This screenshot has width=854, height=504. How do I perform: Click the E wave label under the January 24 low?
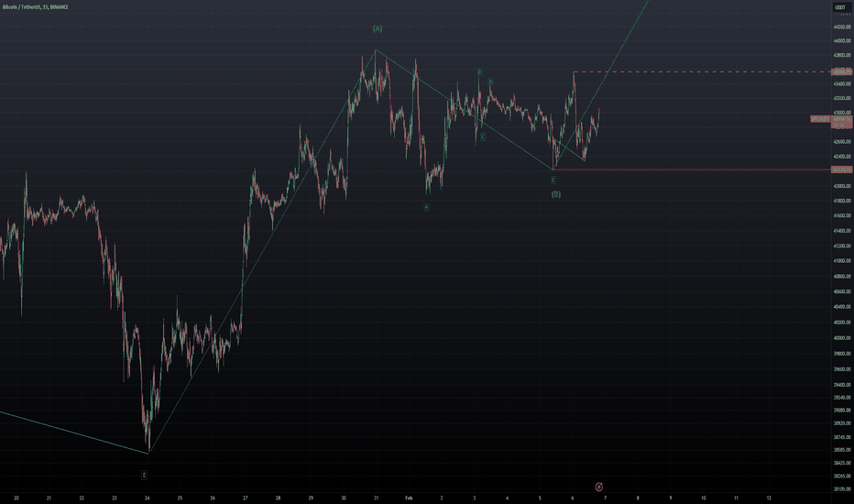coord(144,475)
